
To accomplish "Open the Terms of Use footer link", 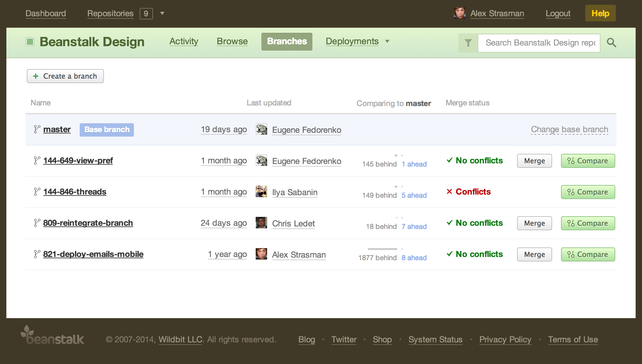I will 573,339.
